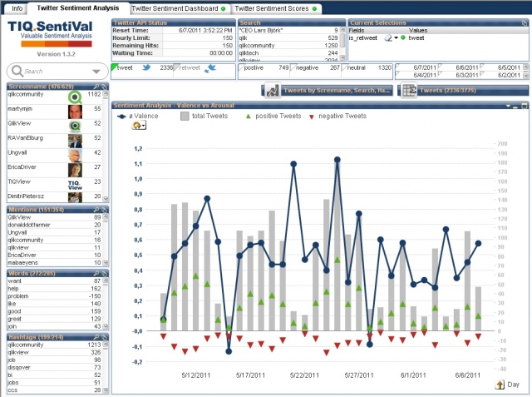Click the retweet birds icon

click(210, 68)
